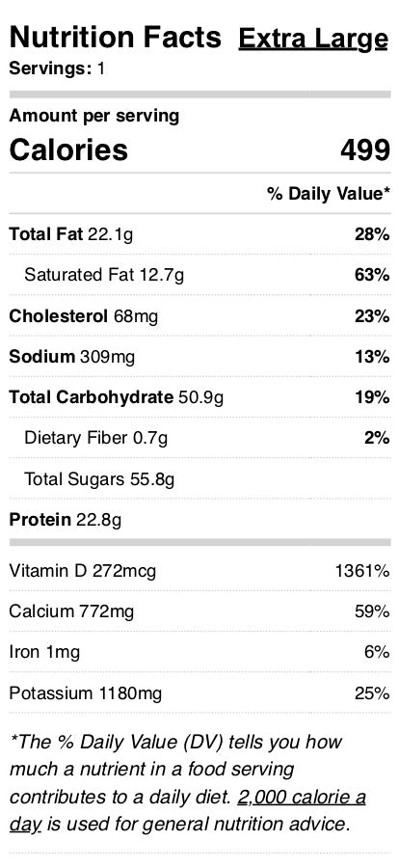
Task: Select the % Daily Value* column header
Action: click(x=329, y=193)
